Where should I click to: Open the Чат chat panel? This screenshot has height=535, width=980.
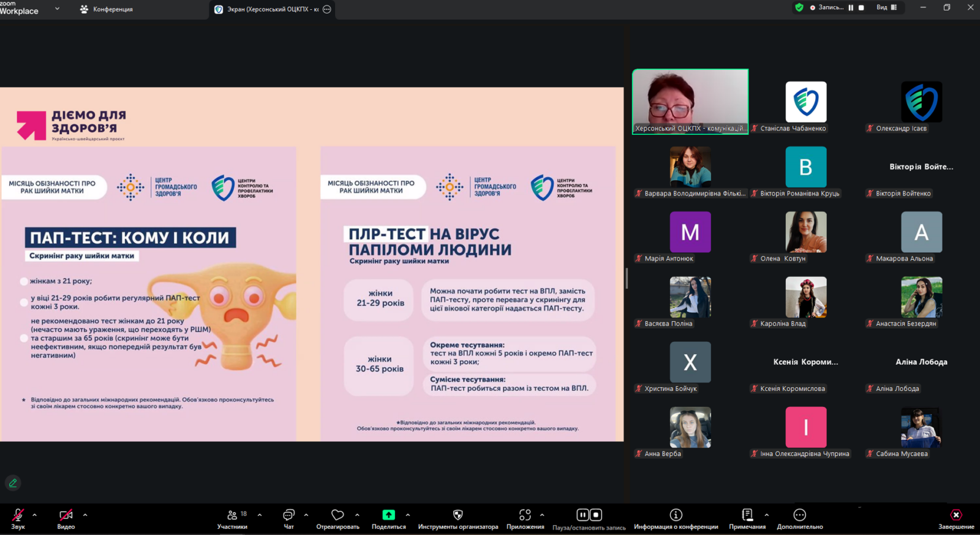(288, 515)
